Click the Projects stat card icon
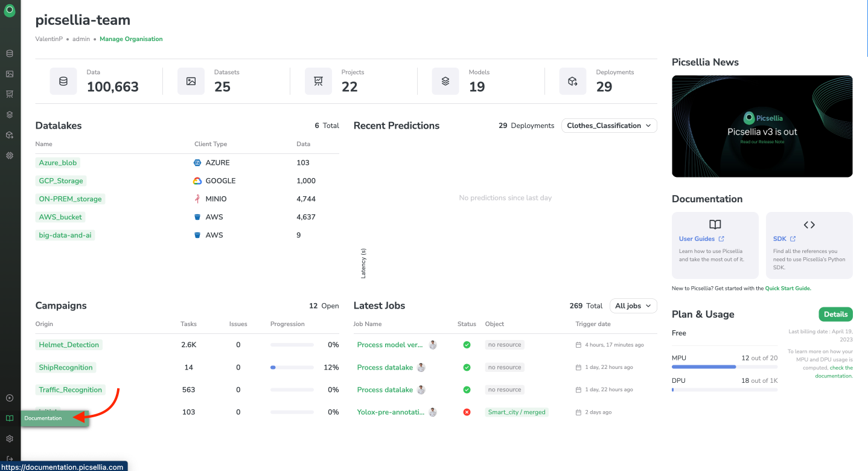Viewport: 868px width, 471px height. click(x=318, y=81)
